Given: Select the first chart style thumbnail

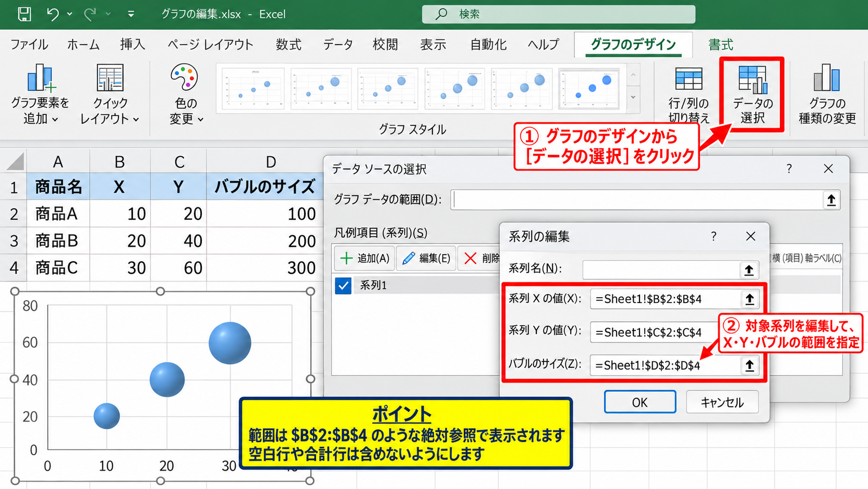Looking at the screenshot, I should click(253, 88).
